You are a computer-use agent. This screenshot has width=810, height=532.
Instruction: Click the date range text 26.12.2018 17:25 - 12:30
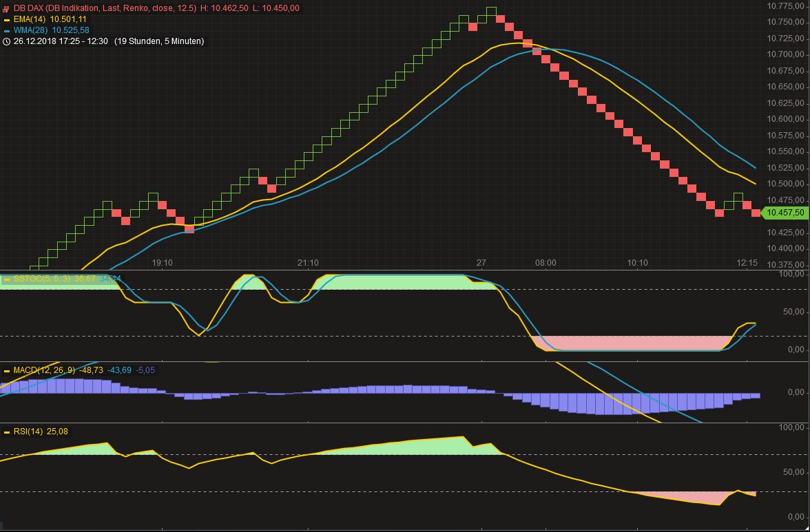pyautogui.click(x=61, y=41)
